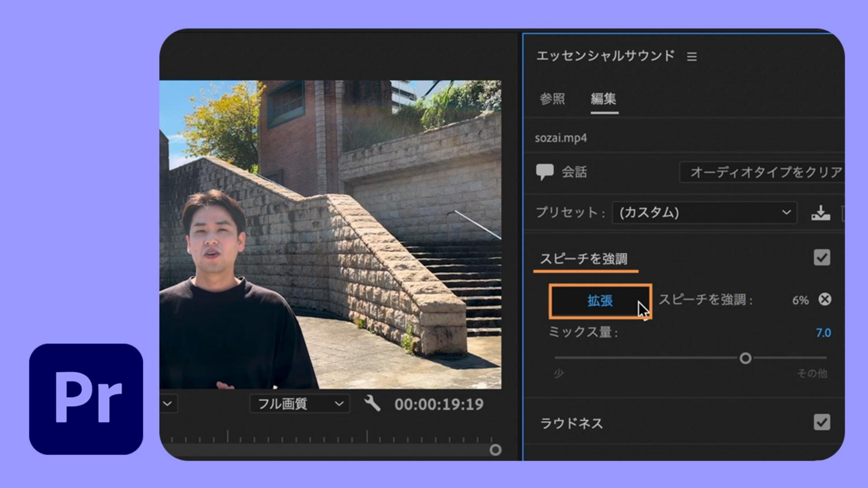
Task: Open the chevron dropdown left of フル画質
Action: 168,404
